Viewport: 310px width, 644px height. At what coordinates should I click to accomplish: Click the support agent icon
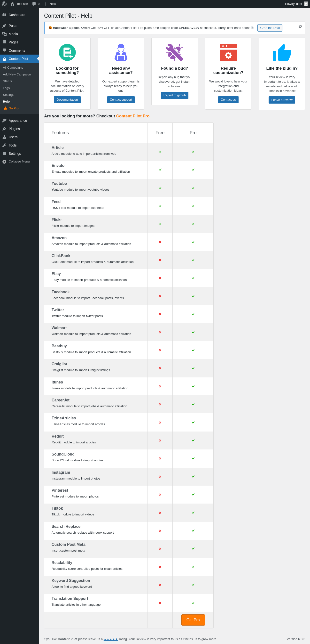click(121, 52)
